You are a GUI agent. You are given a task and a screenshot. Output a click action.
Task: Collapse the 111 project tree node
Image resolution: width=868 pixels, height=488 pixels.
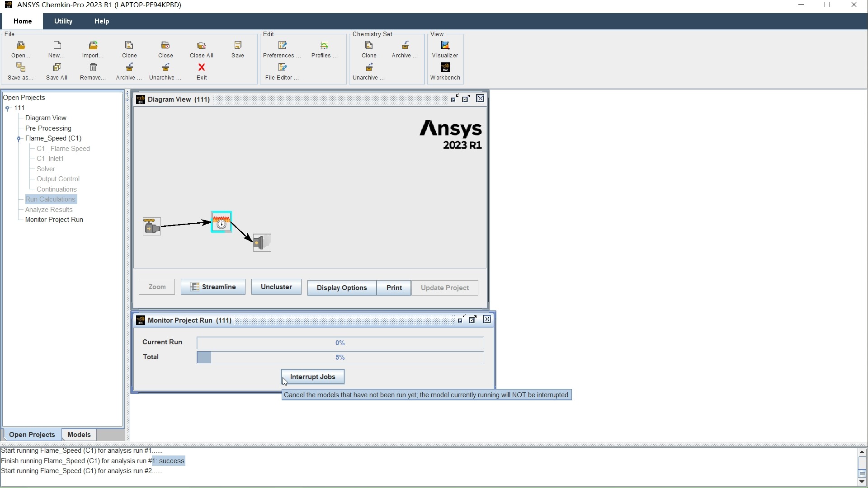point(7,108)
